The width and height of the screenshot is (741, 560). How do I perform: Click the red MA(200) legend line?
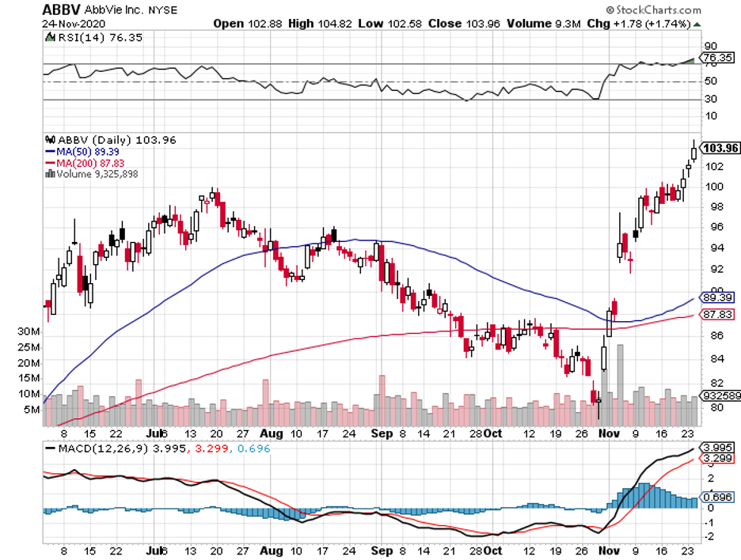[50, 163]
